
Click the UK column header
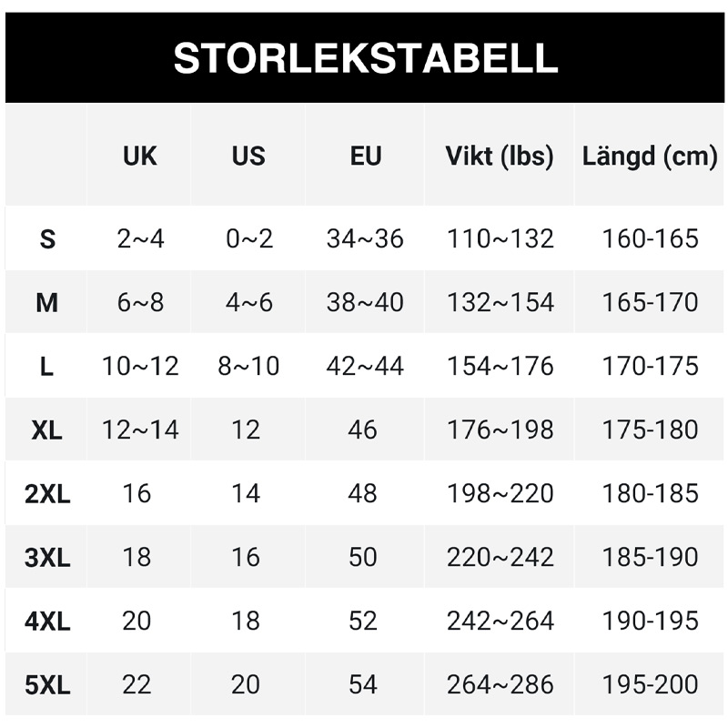(139, 156)
